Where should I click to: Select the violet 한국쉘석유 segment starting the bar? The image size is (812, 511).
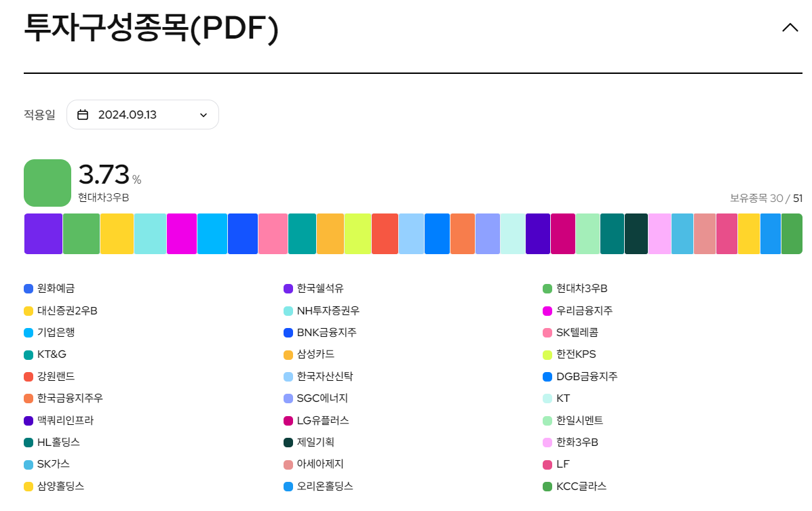[x=43, y=234]
